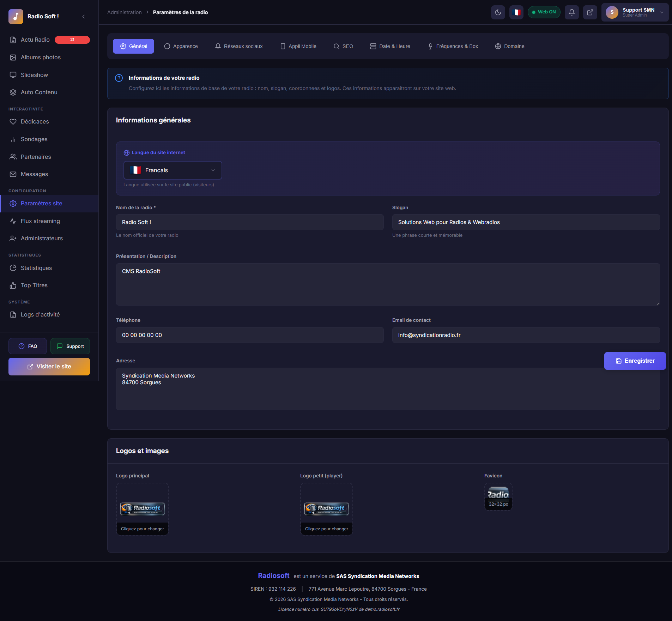Toggle dark mode with the moon icon
Viewport: 672px width, 621px height.
pyautogui.click(x=498, y=12)
